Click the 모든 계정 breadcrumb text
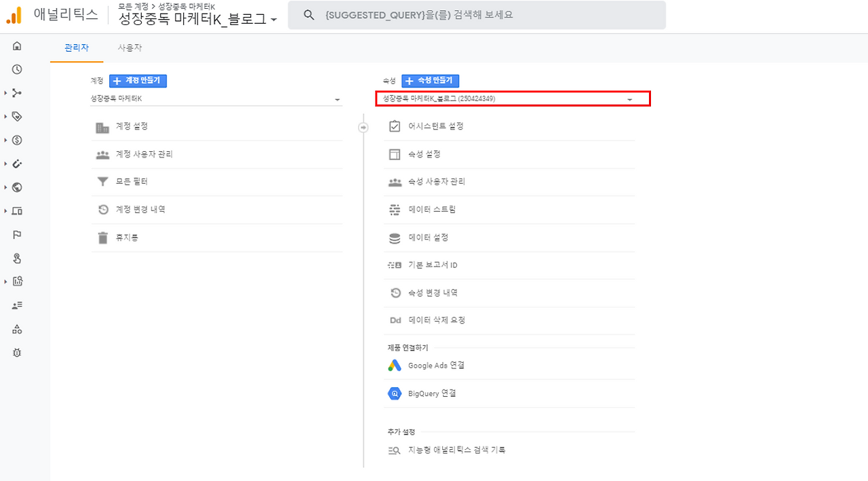Screen dimensions: 868x481 pyautogui.click(x=134, y=6)
